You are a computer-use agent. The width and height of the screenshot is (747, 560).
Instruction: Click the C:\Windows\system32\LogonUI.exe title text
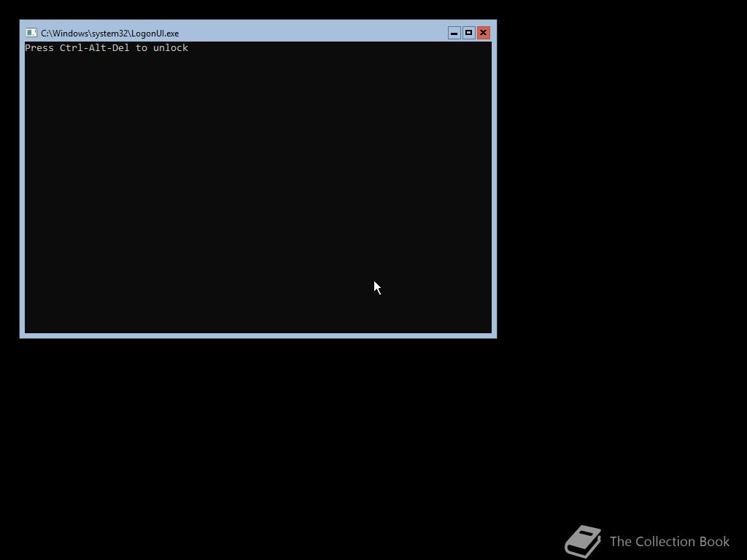point(110,34)
